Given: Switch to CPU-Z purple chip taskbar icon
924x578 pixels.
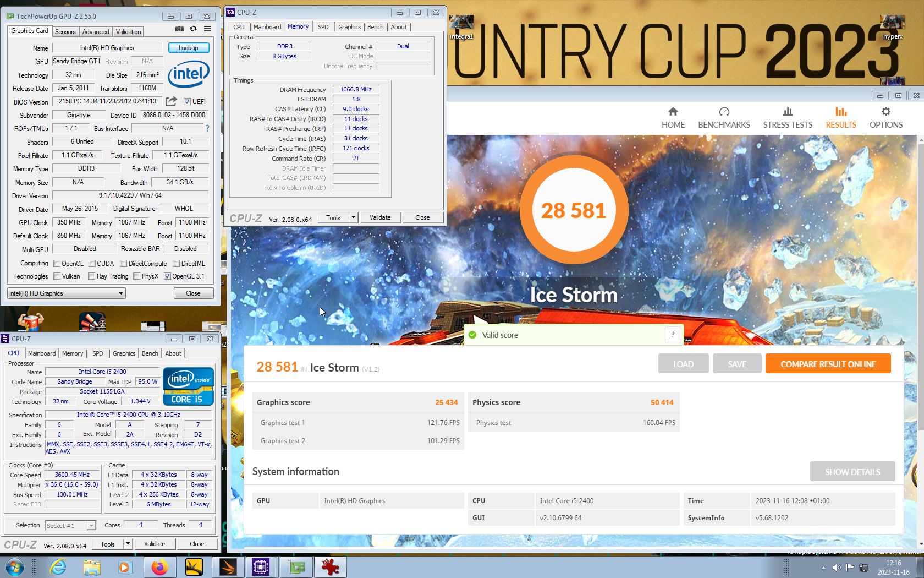Looking at the screenshot, I should tap(261, 567).
